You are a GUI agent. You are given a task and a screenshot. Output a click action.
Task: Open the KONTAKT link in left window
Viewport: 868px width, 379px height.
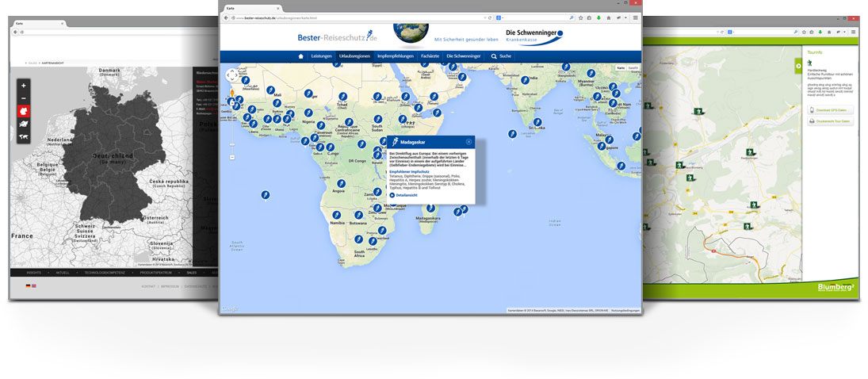[x=147, y=286]
